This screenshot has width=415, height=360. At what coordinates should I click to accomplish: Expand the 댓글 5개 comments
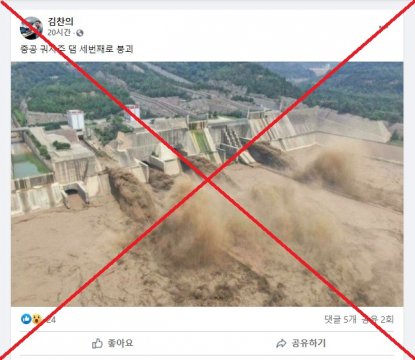pyautogui.click(x=340, y=319)
